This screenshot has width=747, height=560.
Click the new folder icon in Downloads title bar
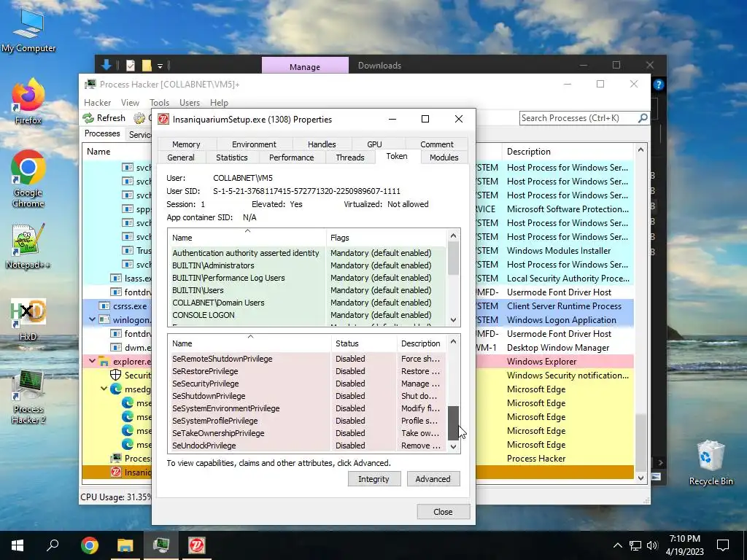tap(146, 65)
